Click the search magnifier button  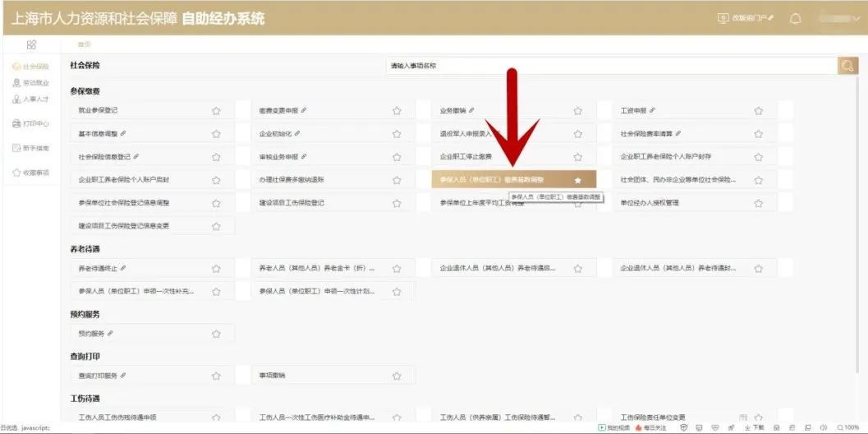[x=847, y=66]
